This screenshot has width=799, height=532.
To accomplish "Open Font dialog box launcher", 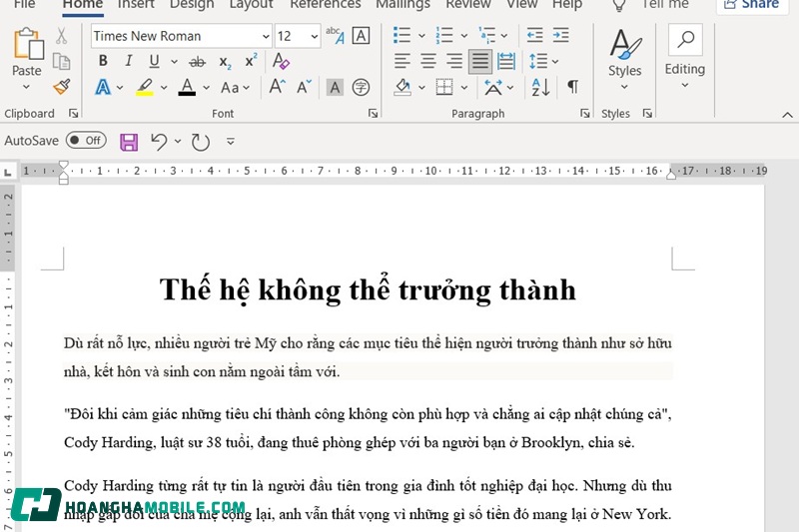I will [373, 114].
